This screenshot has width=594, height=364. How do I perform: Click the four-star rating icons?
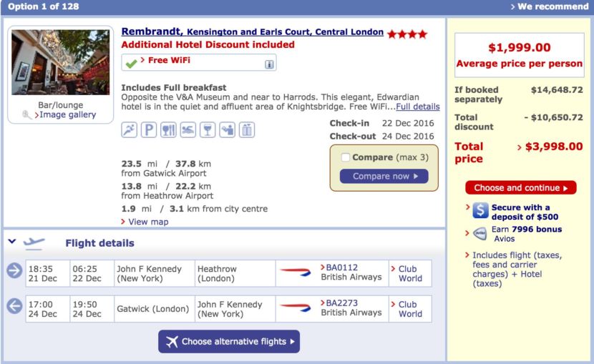point(408,34)
